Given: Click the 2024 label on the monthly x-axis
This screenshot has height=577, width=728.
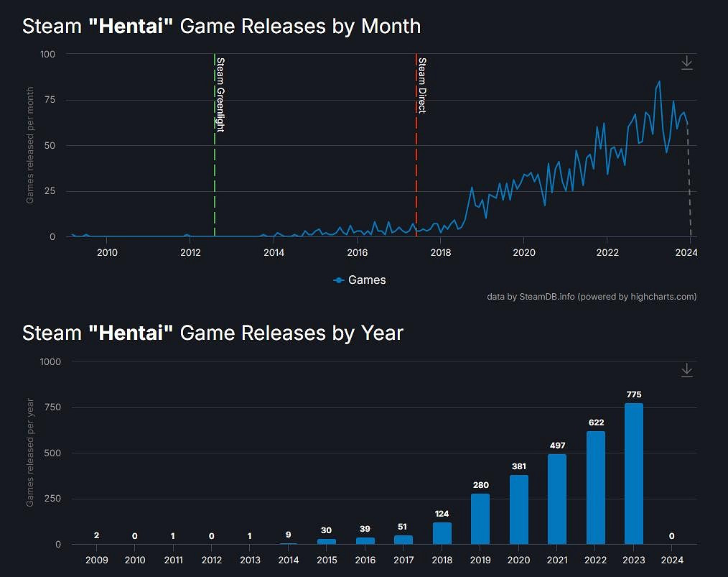Looking at the screenshot, I should pyautogui.click(x=687, y=252).
